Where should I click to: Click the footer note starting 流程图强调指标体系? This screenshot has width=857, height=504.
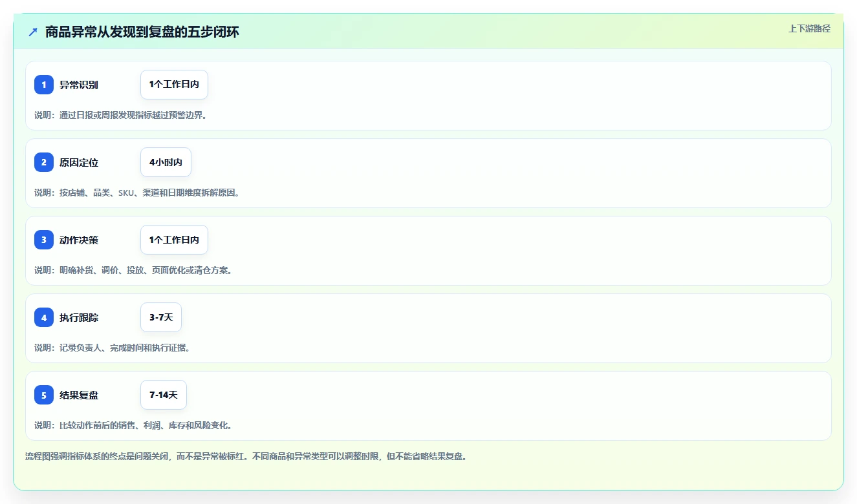[246, 456]
